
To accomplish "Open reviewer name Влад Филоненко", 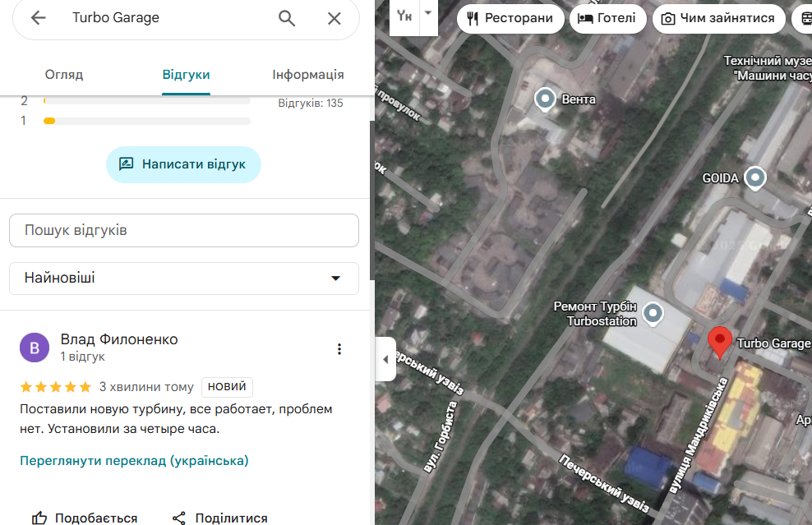I will pos(119,339).
